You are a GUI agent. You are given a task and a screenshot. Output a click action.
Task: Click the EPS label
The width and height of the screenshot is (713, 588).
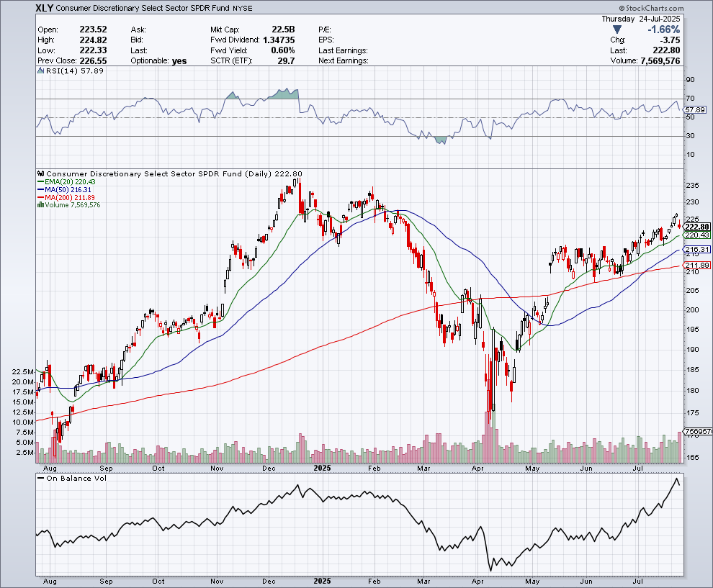(326, 40)
